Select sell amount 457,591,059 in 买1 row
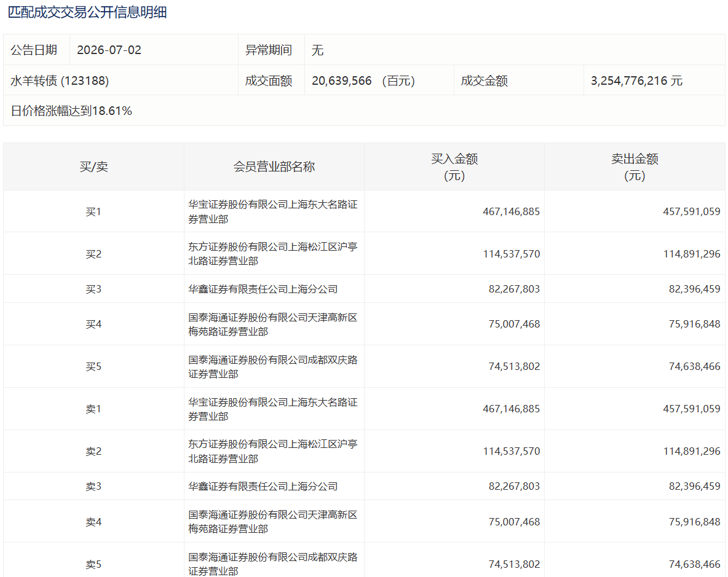The height and width of the screenshot is (577, 728). (691, 211)
